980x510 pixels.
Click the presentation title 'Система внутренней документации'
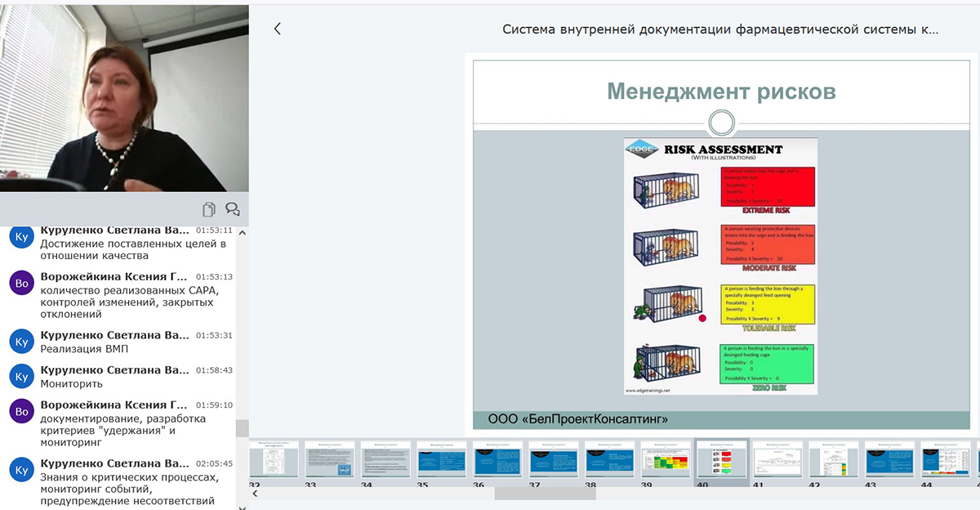tap(719, 29)
